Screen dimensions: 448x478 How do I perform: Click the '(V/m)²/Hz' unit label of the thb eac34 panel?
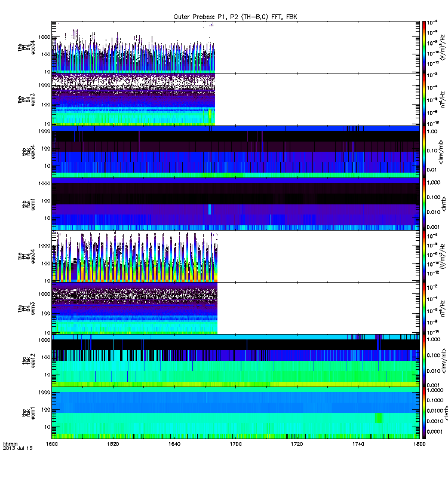pyautogui.click(x=444, y=47)
